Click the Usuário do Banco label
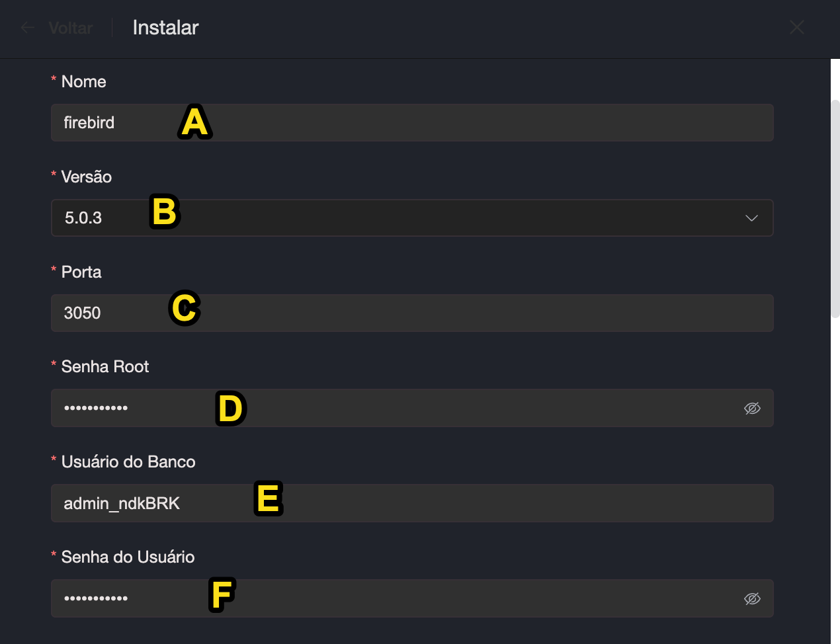 point(128,462)
